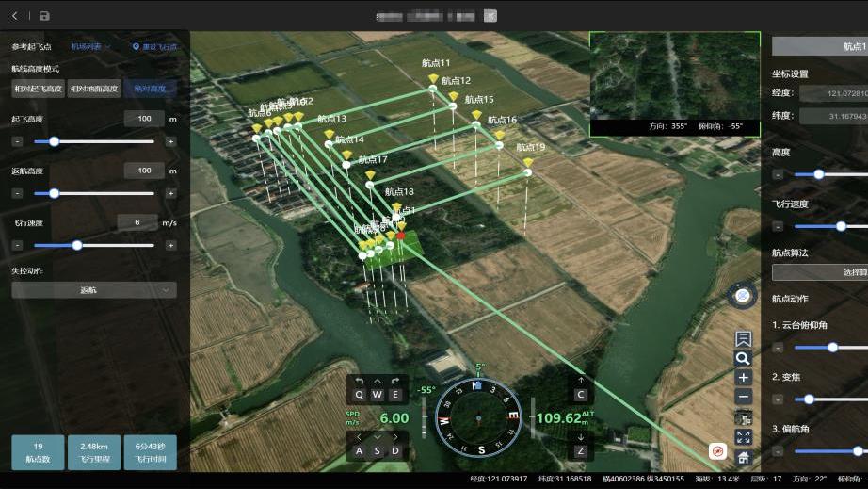Open map search with the magnifier icon
The height and width of the screenshot is (489, 868).
pyautogui.click(x=743, y=358)
